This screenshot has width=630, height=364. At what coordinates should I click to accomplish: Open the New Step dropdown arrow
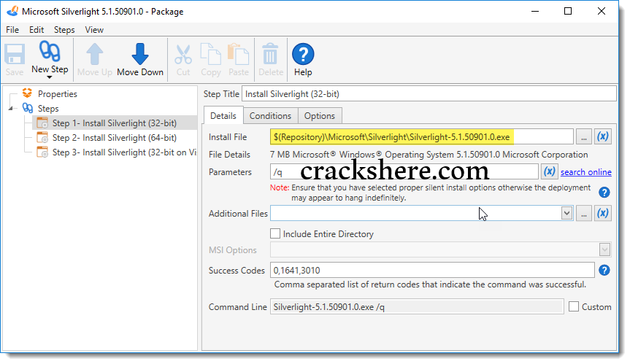50,77
